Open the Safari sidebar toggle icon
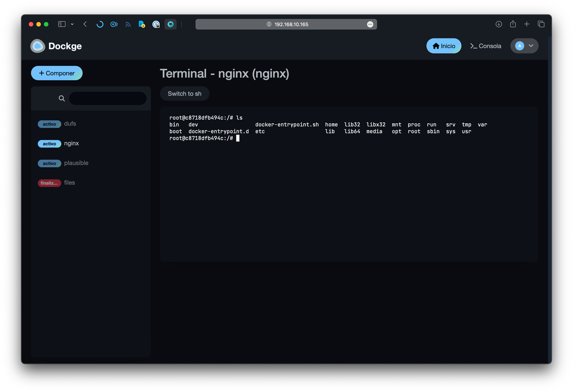This screenshot has height=392, width=573. tap(62, 24)
